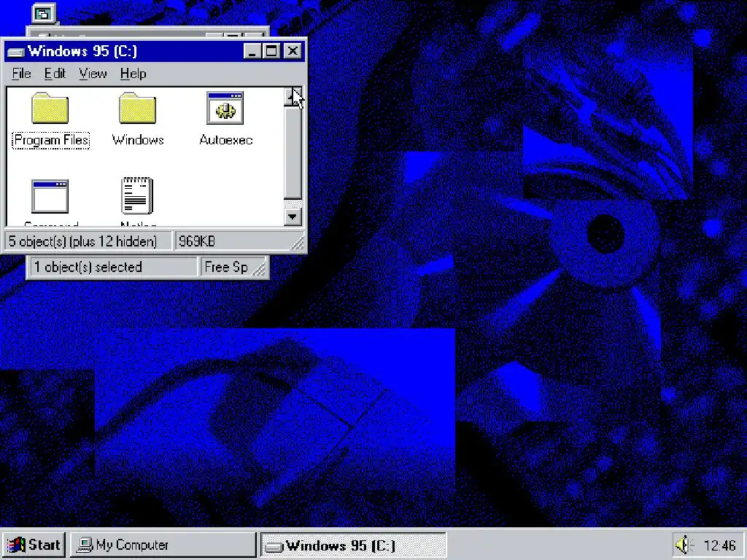
Task: Click the Start button
Action: coord(34,545)
